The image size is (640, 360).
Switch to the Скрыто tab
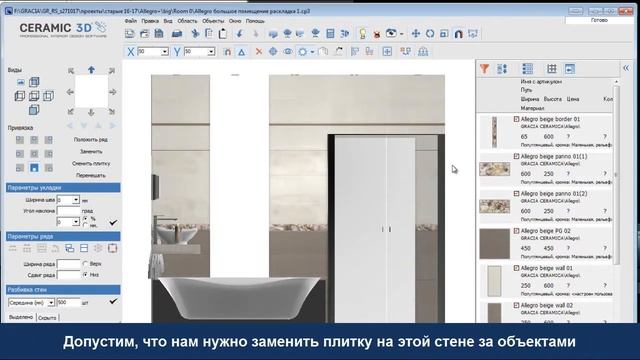(x=47, y=318)
